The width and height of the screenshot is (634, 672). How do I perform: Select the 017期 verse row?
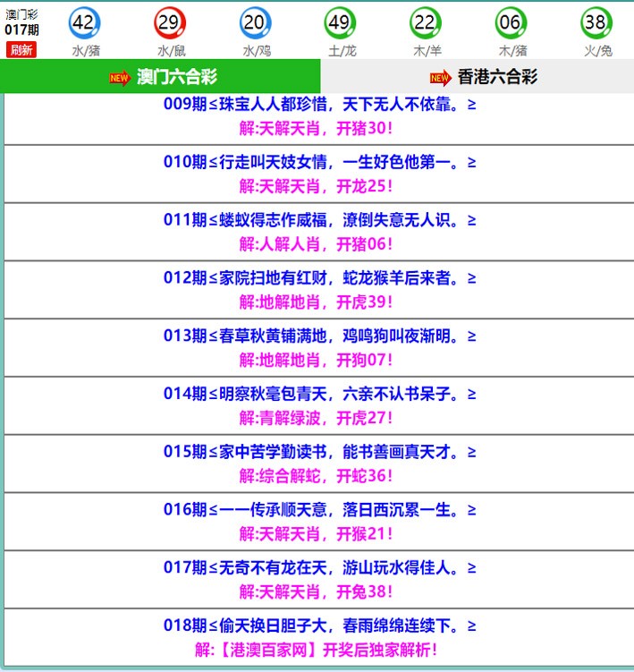tap(319, 568)
